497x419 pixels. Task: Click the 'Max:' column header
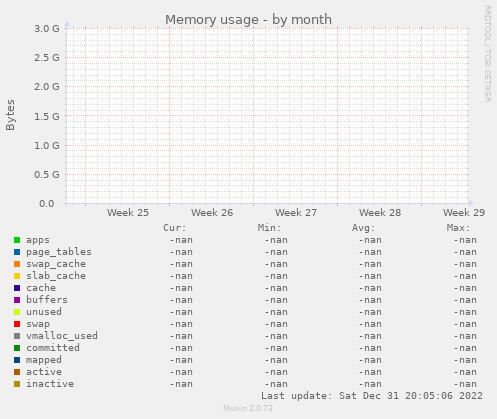pyautogui.click(x=458, y=228)
